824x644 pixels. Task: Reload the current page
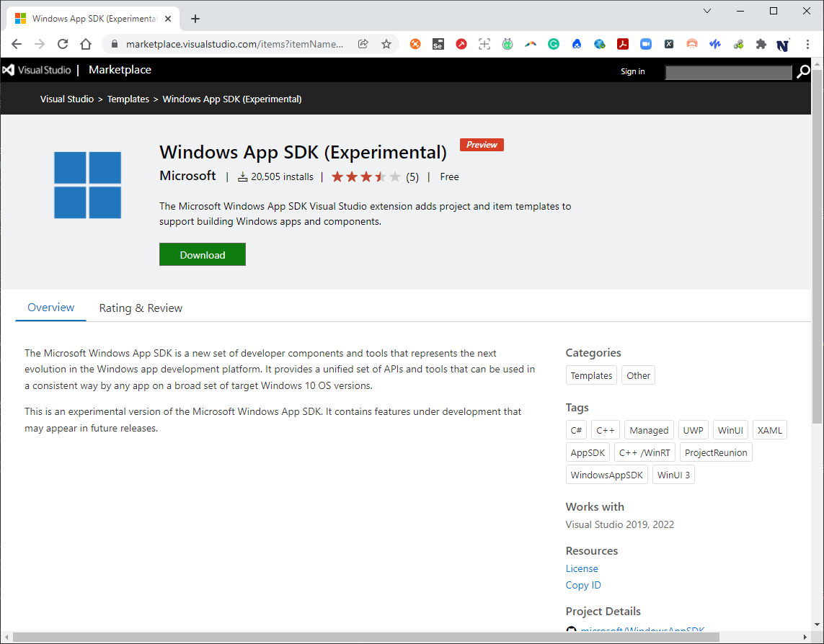pyautogui.click(x=62, y=44)
